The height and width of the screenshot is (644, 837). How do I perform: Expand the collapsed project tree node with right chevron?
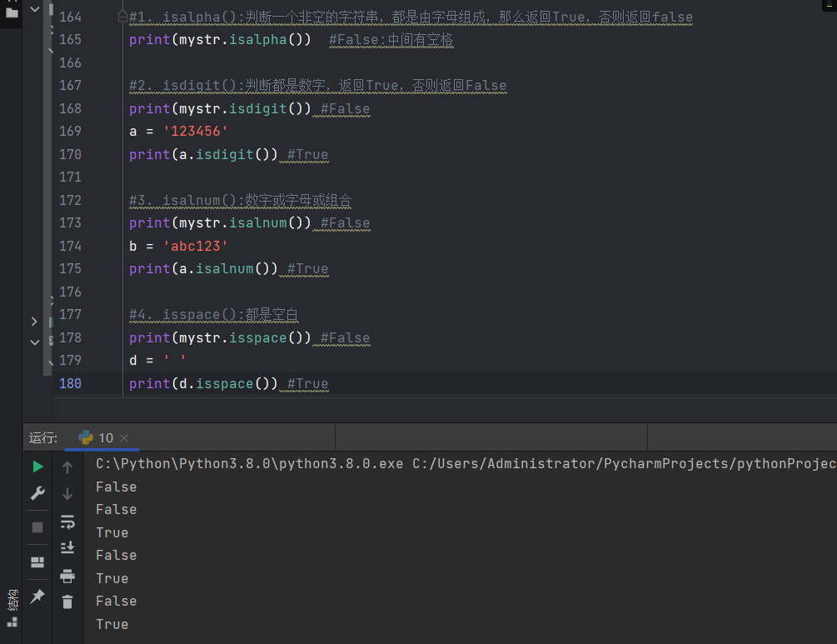(34, 321)
